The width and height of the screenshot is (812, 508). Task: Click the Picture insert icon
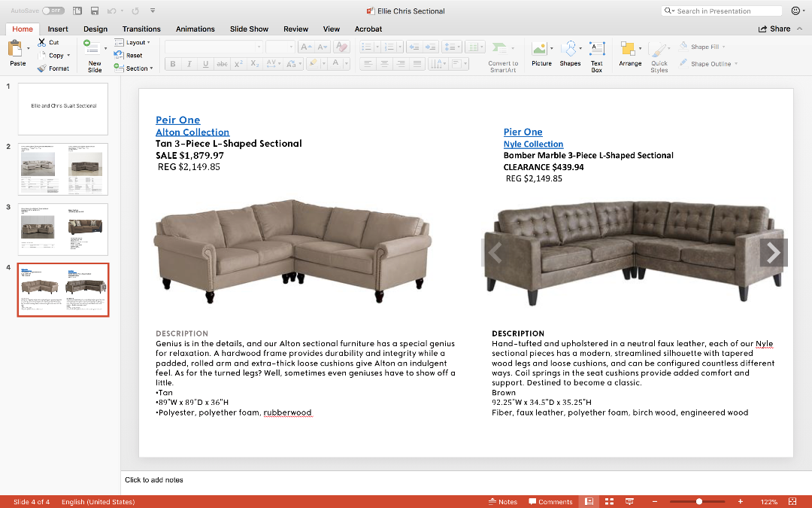pyautogui.click(x=541, y=53)
